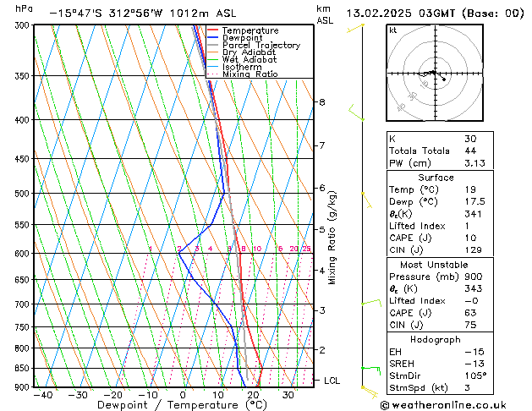Click the SREH value -13
This screenshot has width=532, height=411.
(474, 364)
